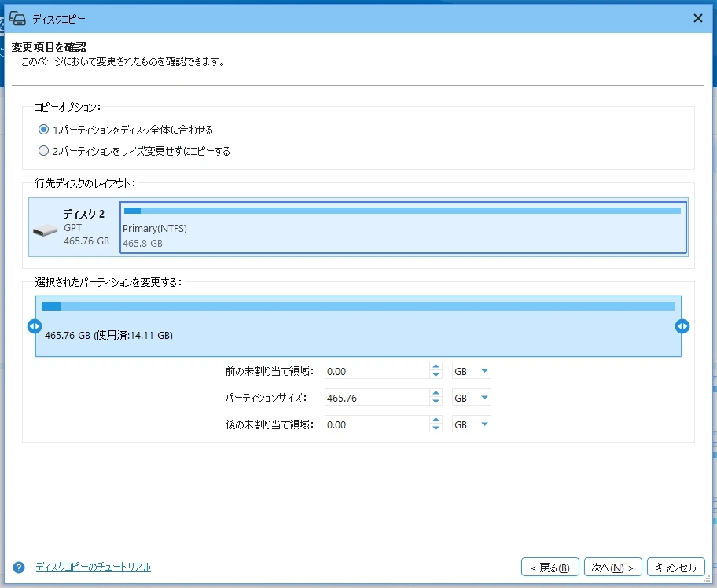
Task: Decrease 後の未割り当て領域 value with down arrow
Action: point(436,428)
